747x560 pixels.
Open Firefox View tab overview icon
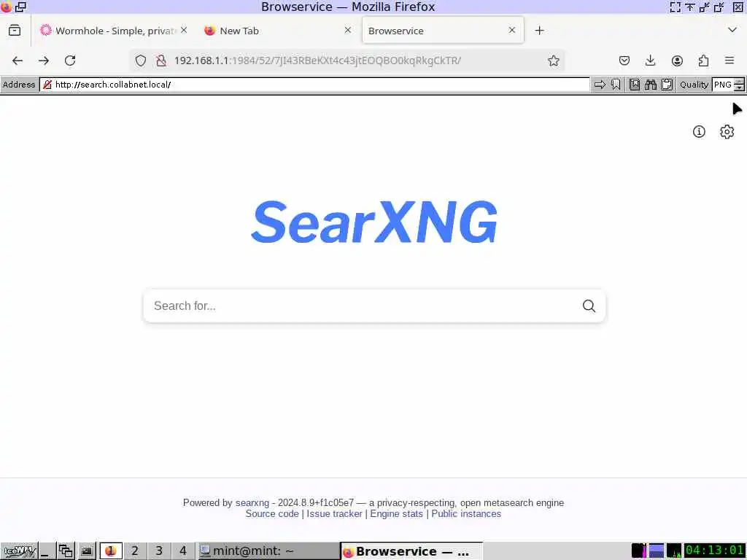click(x=15, y=31)
